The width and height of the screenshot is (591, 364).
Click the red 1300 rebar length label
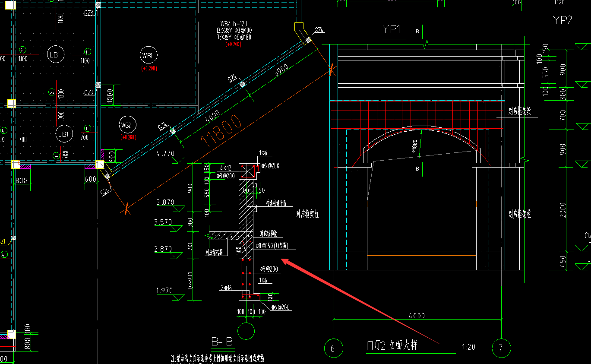(61, 94)
